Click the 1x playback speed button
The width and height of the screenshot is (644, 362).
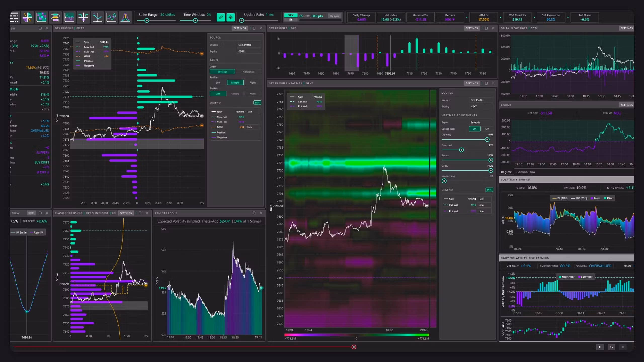point(611,347)
